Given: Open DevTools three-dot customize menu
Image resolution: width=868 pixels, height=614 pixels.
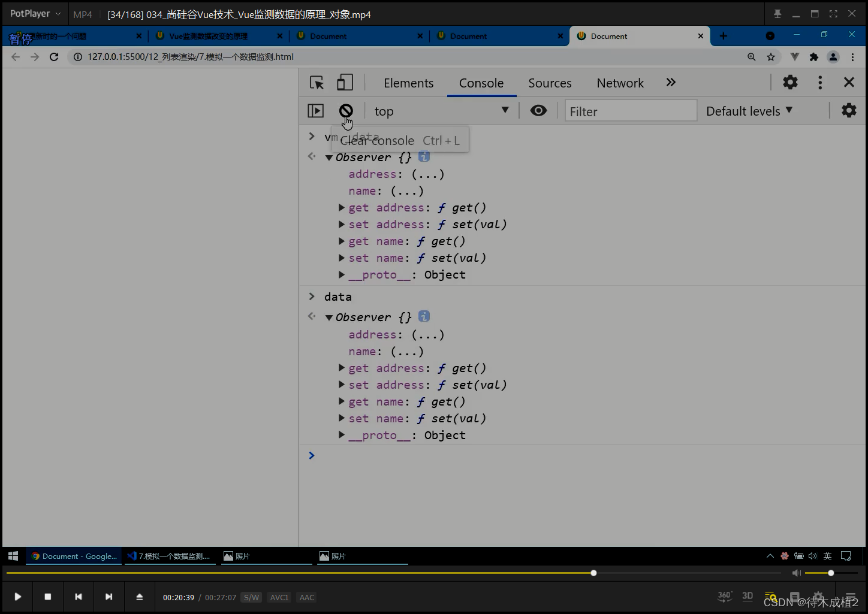Looking at the screenshot, I should pyautogui.click(x=820, y=82).
